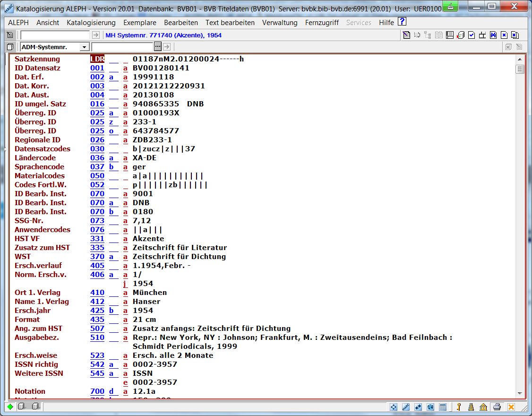
Task: Click the orange X icon in status bar
Action: (511, 407)
